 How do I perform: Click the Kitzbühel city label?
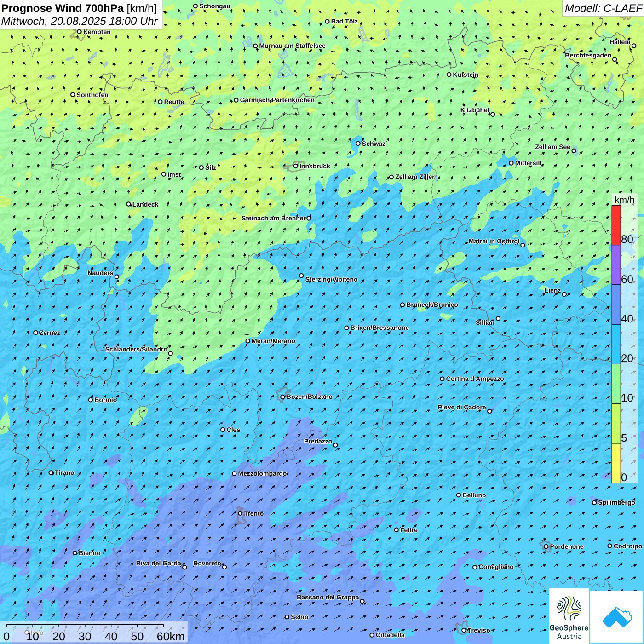click(475, 110)
